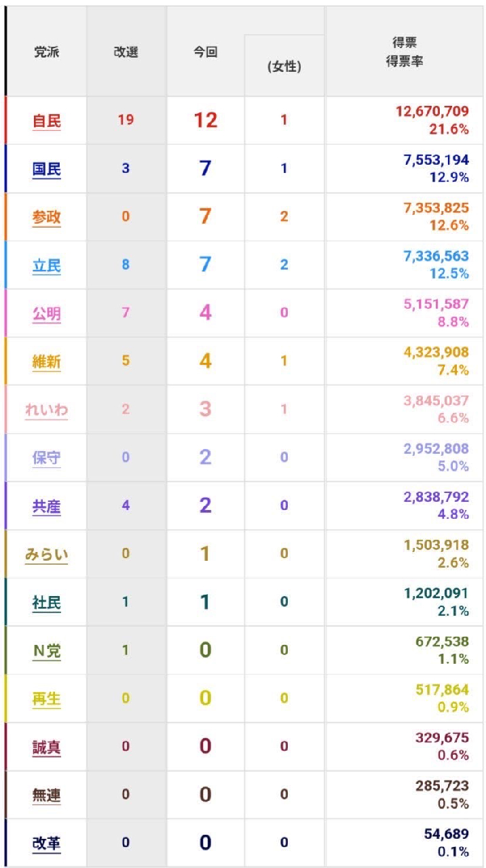Select the 再生 party link
This screenshot has width=486, height=868.
tap(46, 699)
